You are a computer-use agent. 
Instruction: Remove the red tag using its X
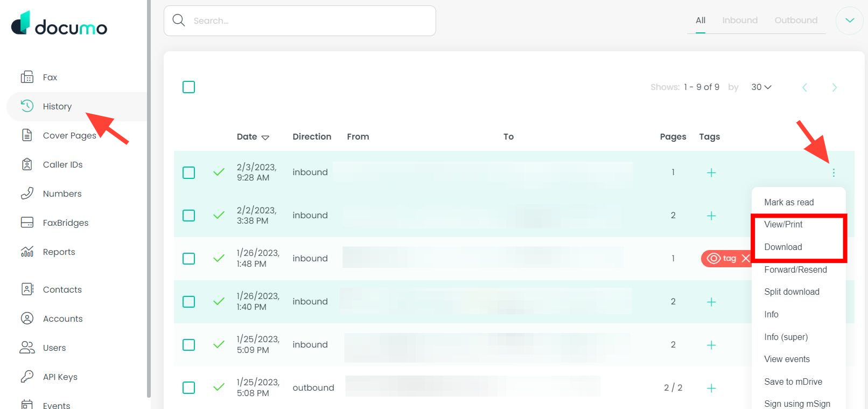745,259
